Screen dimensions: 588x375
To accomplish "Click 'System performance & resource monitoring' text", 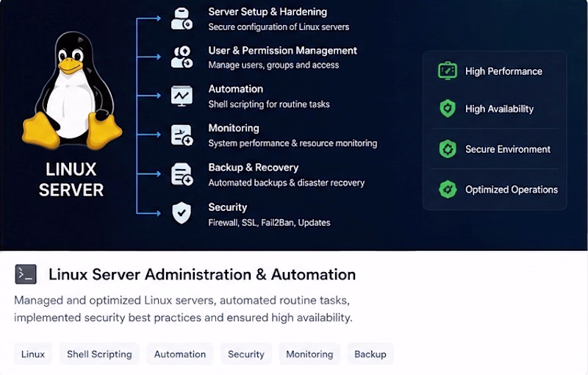I will coord(293,143).
